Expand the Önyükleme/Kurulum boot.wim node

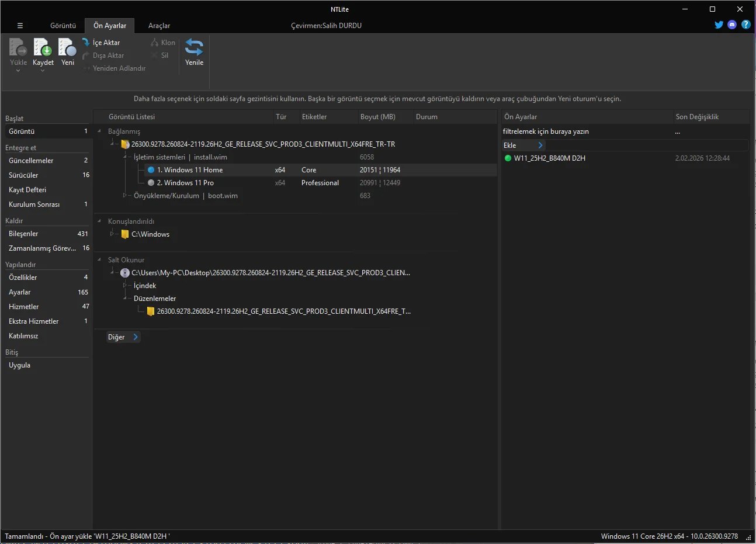point(124,196)
